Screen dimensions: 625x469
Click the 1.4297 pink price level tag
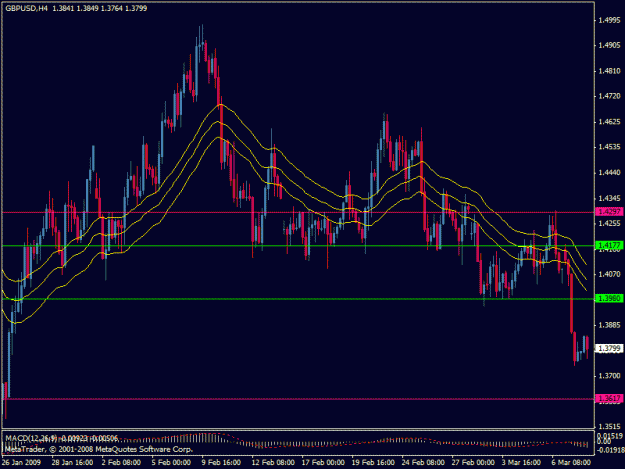click(x=609, y=212)
